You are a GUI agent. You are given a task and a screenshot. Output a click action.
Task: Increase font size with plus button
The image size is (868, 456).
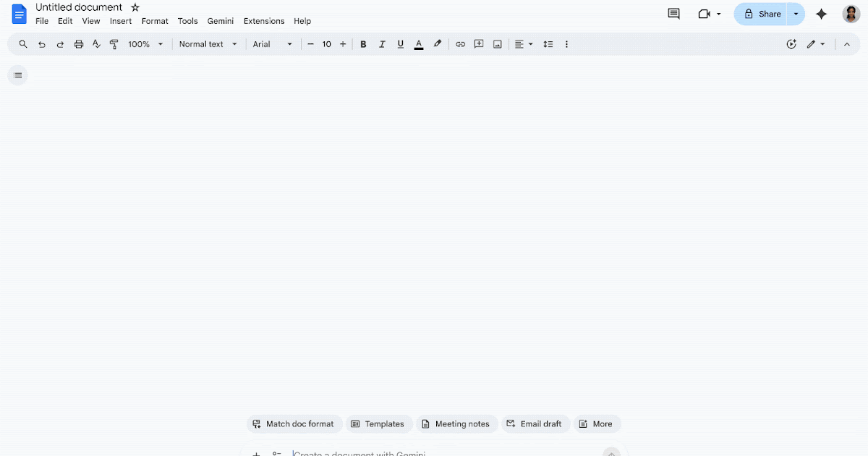343,44
